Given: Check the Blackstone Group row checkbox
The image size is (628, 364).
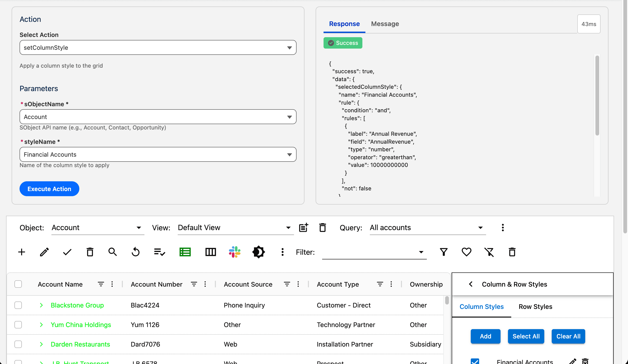Looking at the screenshot, I should coord(18,305).
